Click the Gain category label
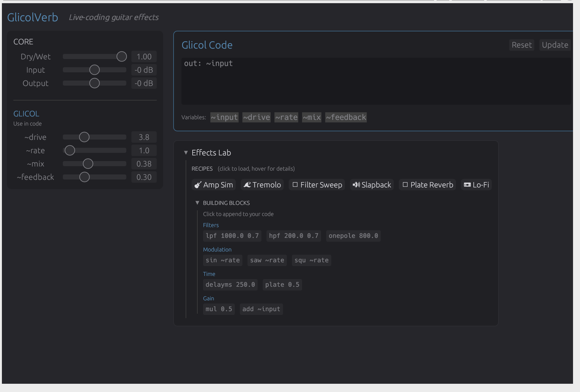 (x=208, y=298)
